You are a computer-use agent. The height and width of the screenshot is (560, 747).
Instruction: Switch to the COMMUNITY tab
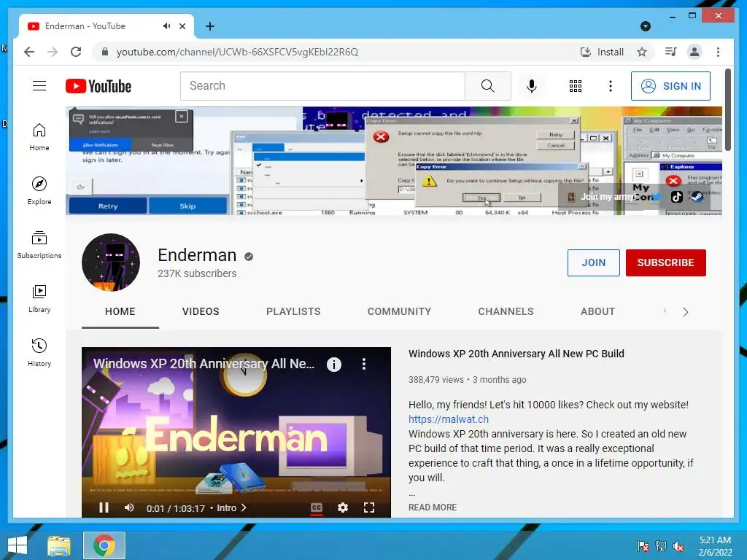(399, 311)
